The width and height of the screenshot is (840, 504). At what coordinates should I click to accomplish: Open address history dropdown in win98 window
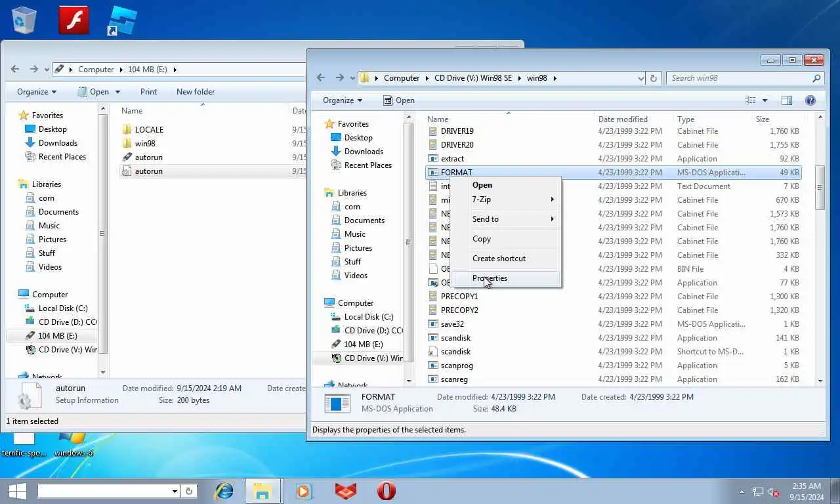641,78
